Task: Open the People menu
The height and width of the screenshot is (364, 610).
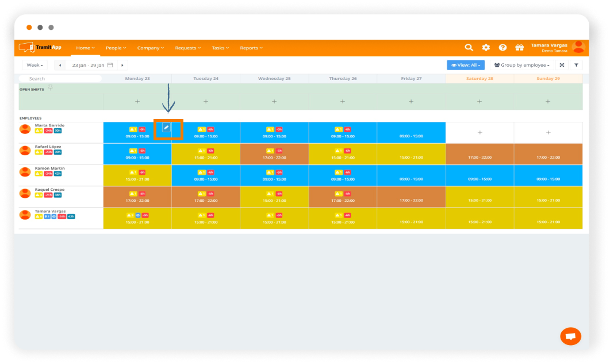Action: coord(115,48)
